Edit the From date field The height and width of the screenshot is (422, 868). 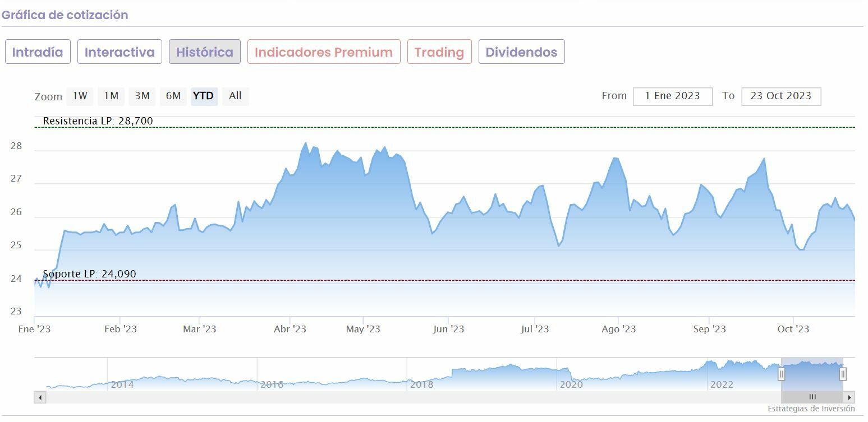pyautogui.click(x=672, y=96)
